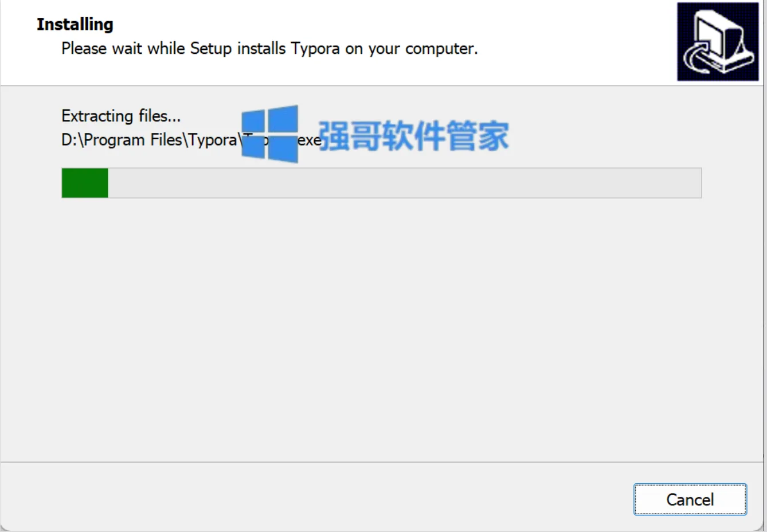This screenshot has height=532, width=767.
Task: Click the last Chinese character 家 in the watermark
Action: [494, 136]
